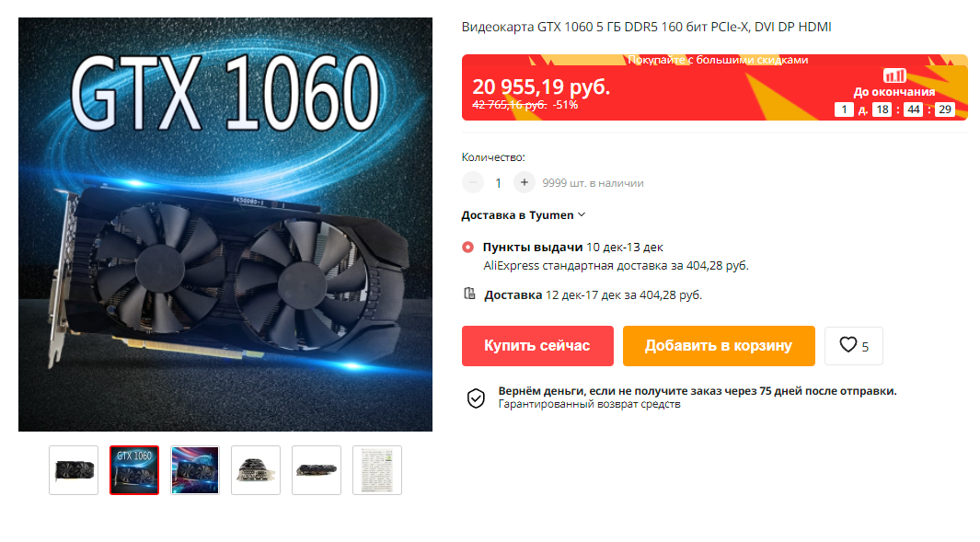View the fourth thumbnail showing card ports

256,470
